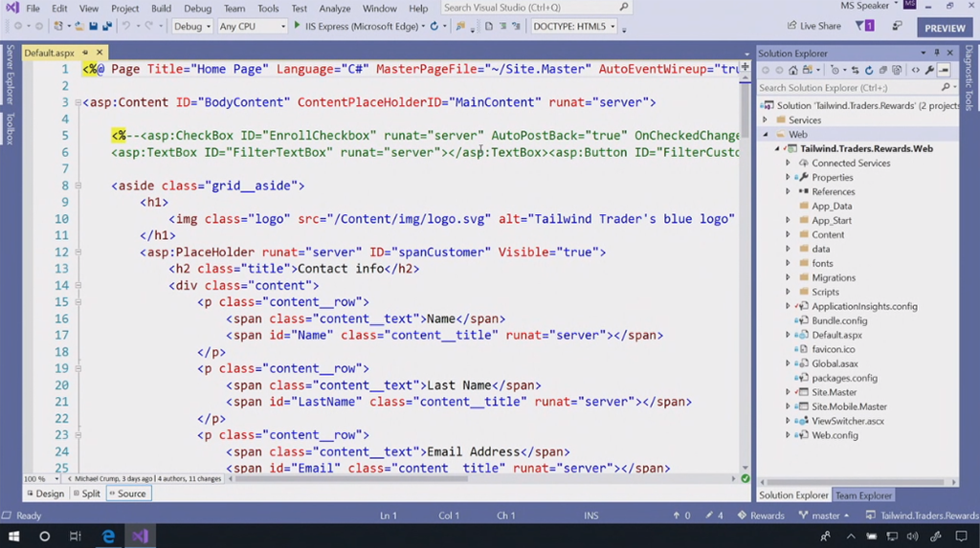Viewport: 980px width, 548px height.
Task: Toggle pin on the Default.aspx tab
Action: (x=85, y=53)
